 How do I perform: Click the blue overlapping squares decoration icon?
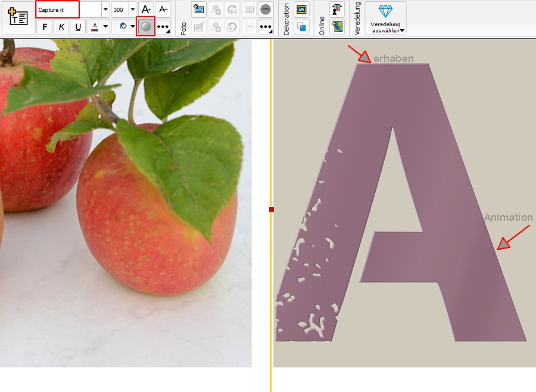pyautogui.click(x=301, y=27)
